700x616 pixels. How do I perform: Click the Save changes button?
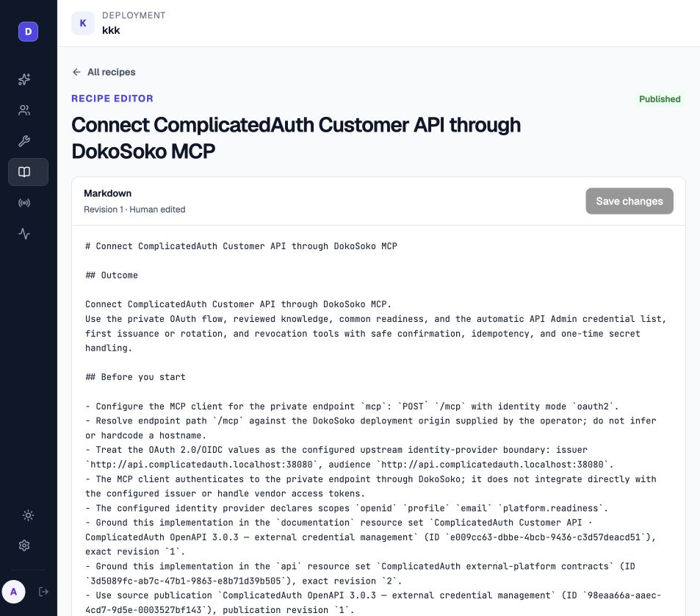[629, 201]
